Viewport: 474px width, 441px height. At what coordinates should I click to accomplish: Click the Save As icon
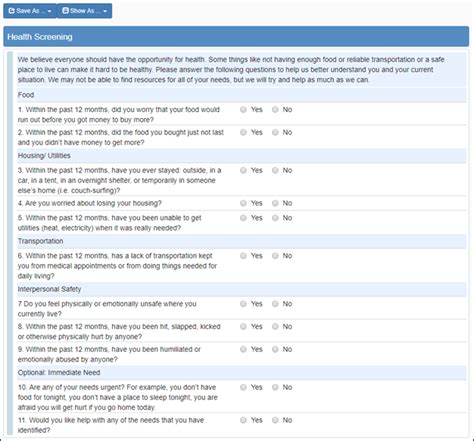pos(12,11)
